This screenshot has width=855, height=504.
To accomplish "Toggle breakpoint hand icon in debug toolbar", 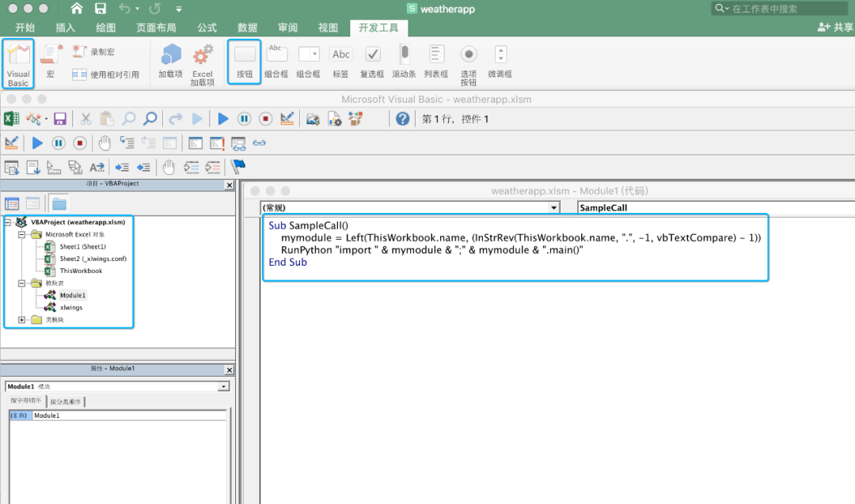I will tap(104, 142).
